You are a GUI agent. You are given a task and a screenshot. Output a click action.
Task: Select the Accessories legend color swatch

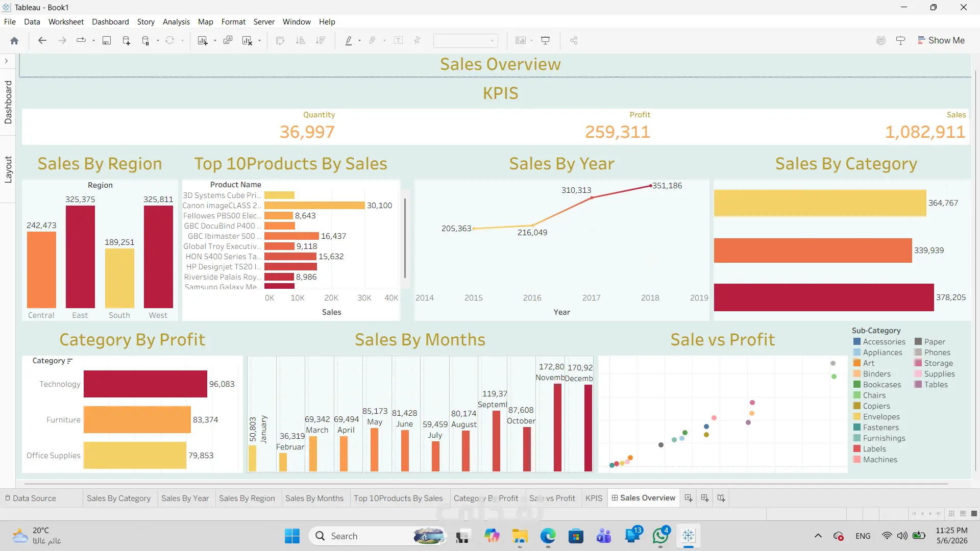(x=857, y=342)
